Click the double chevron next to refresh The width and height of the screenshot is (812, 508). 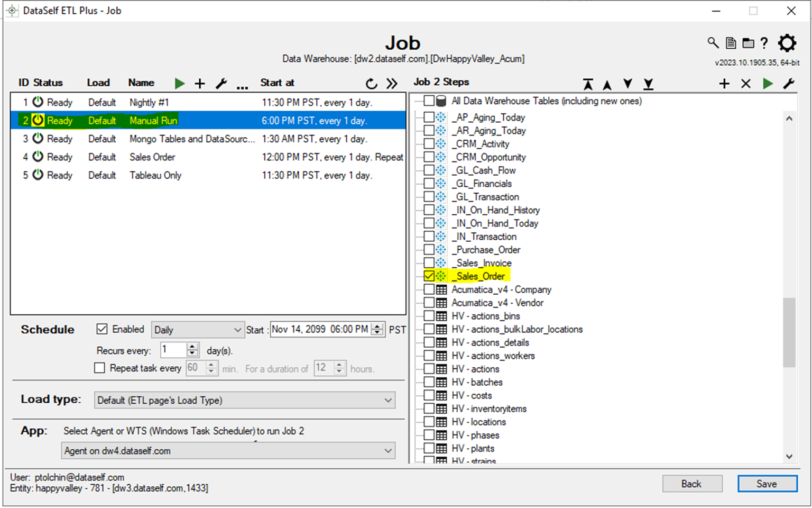coord(392,84)
